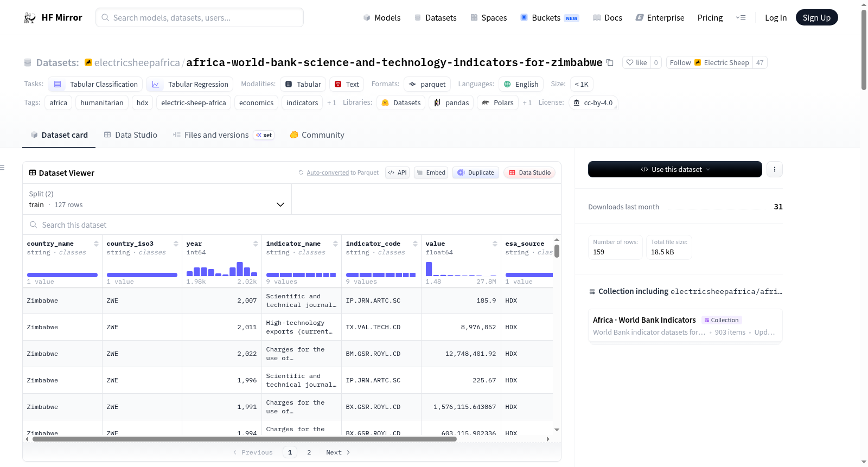Click the Duplicate button
The width and height of the screenshot is (868, 467).
click(x=475, y=172)
